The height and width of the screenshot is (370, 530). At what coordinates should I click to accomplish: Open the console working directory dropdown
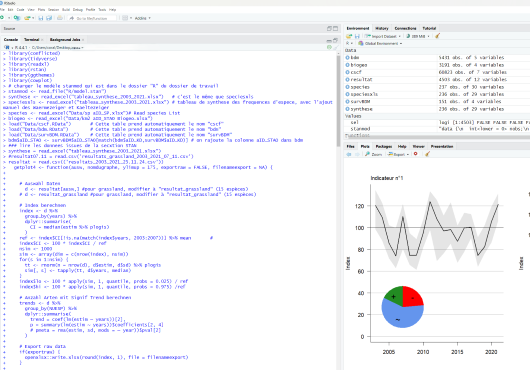point(82,48)
